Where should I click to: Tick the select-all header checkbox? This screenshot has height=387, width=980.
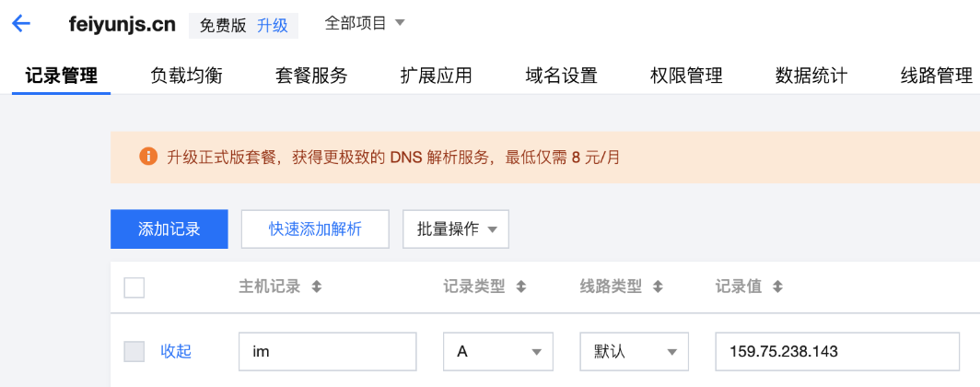tap(134, 287)
